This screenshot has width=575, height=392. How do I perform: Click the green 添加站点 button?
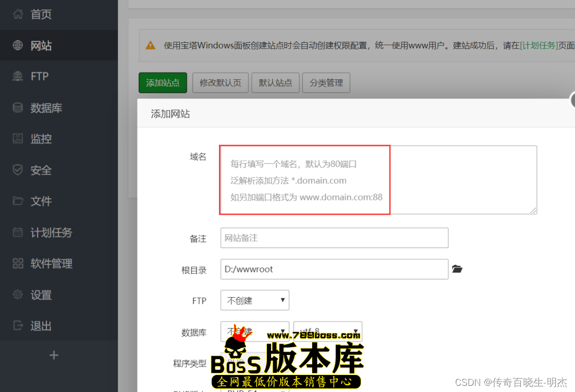point(163,82)
